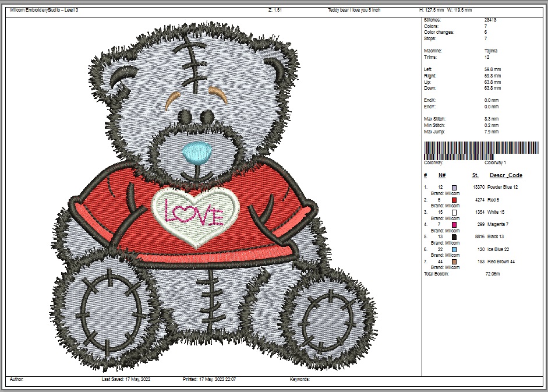Select stitch count '13370' in the color list

coord(479,187)
